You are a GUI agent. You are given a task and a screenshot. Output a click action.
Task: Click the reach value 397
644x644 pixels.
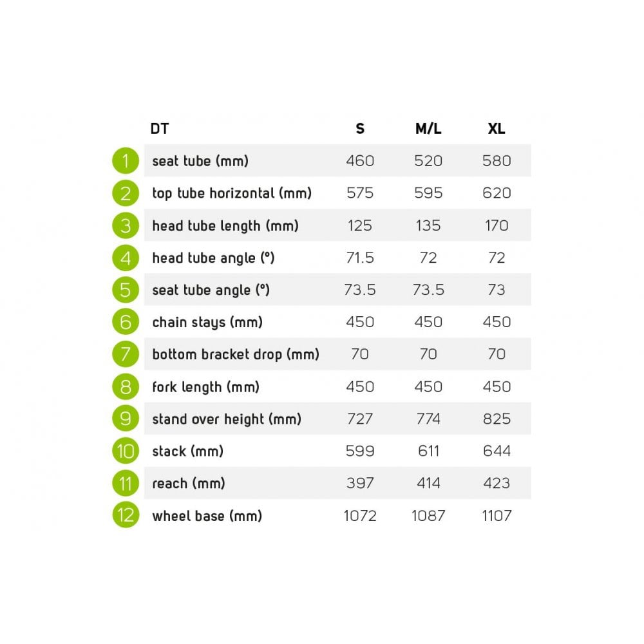pos(360,483)
